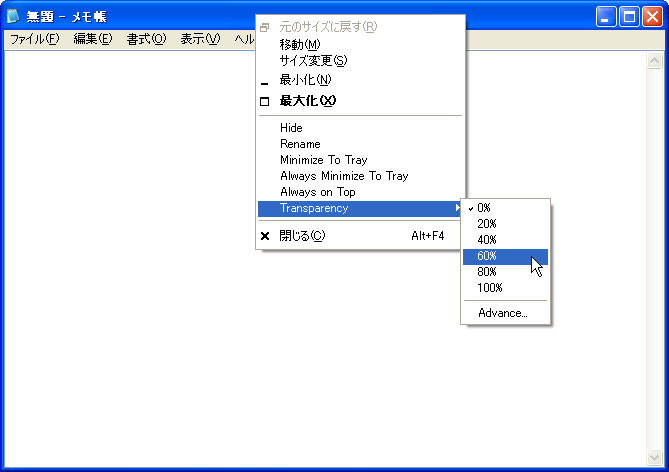
Task: Choose サイズ変更(S) from the system menu
Action: [360, 61]
